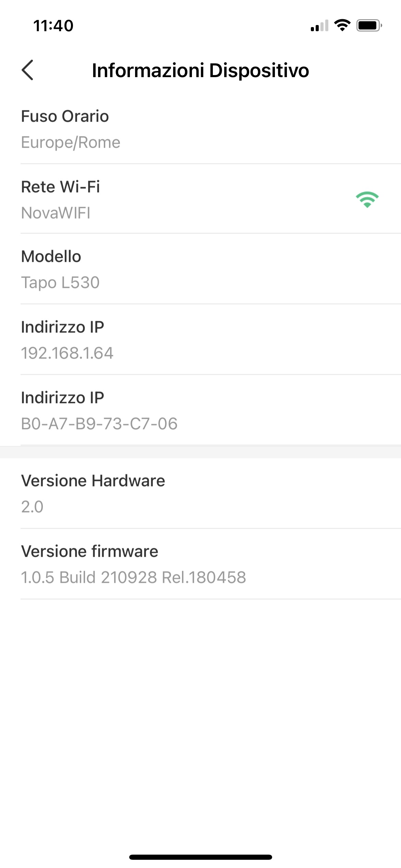The width and height of the screenshot is (401, 868).
Task: Tap the hardware version 2.0 value
Action: tap(32, 507)
